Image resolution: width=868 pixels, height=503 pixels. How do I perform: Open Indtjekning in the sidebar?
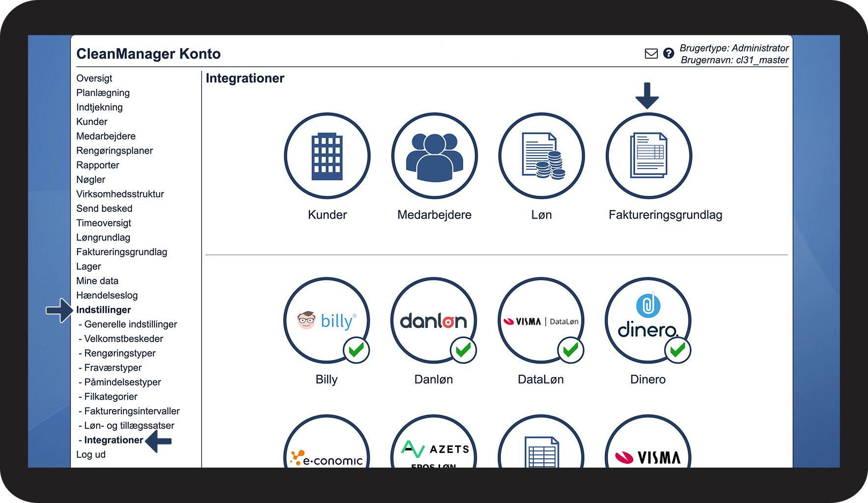pos(100,107)
